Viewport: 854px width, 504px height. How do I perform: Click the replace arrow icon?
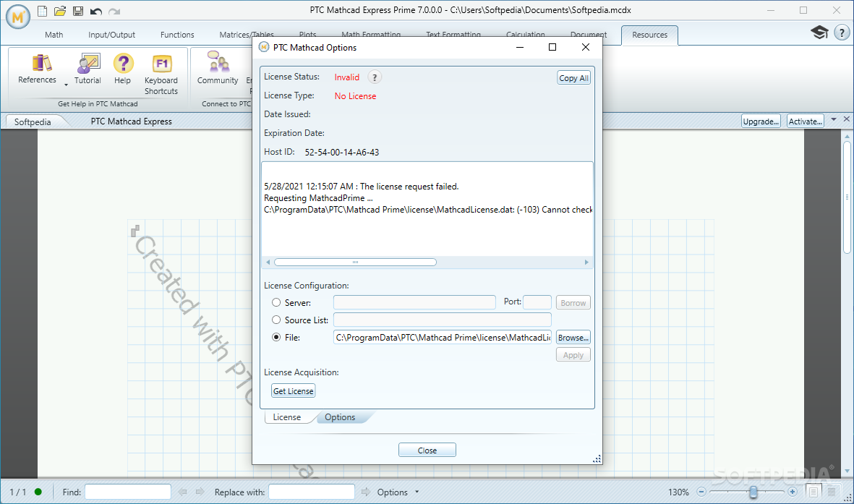[x=365, y=492]
